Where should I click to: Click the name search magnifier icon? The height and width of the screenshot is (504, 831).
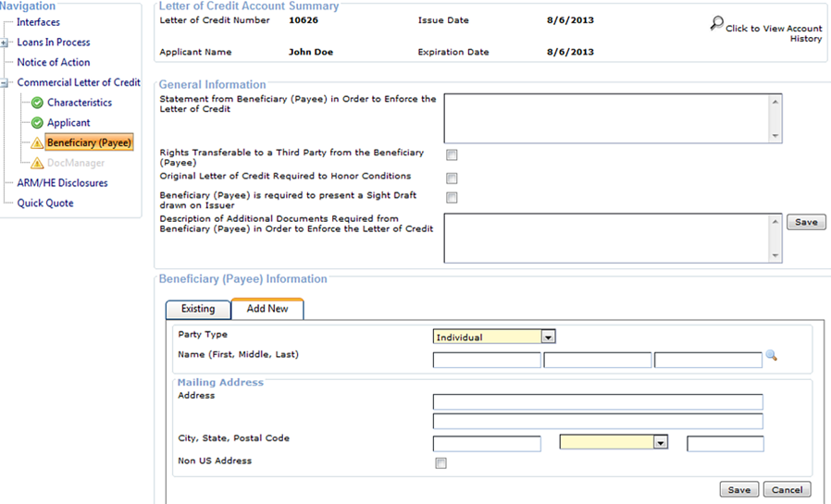tap(772, 356)
